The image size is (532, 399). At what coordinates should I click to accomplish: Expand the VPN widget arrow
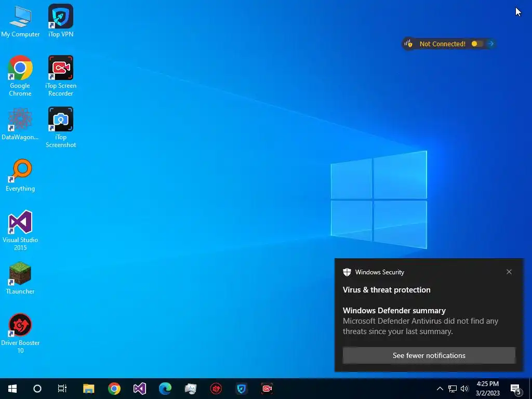pos(490,44)
